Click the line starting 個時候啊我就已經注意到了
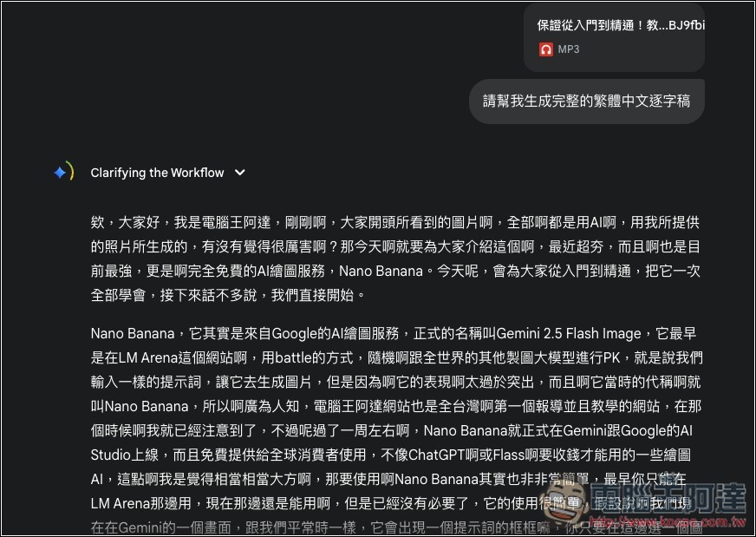The image size is (756, 537). coord(392,430)
